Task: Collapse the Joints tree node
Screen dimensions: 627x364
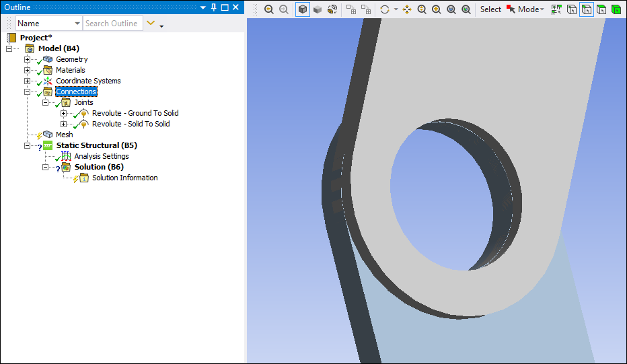Action: (46, 102)
